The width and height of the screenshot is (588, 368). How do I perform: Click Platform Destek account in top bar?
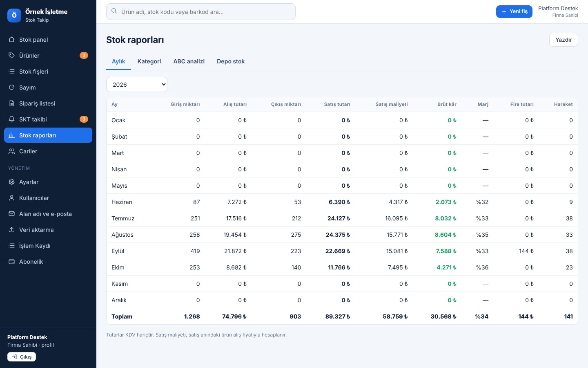[x=558, y=11]
